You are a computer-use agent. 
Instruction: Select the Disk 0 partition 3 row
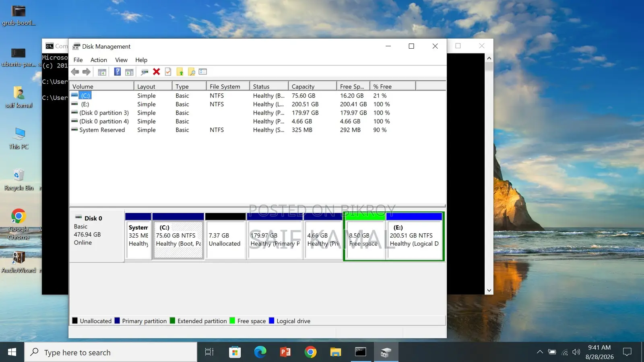[258, 113]
